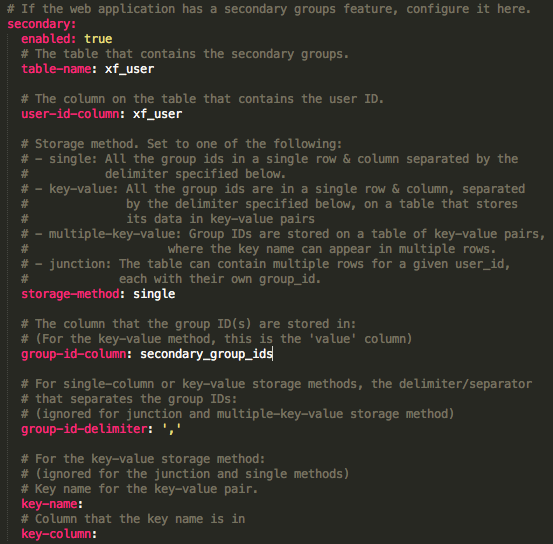
Task: Click the 'user-id-column:' key
Action: (73, 114)
